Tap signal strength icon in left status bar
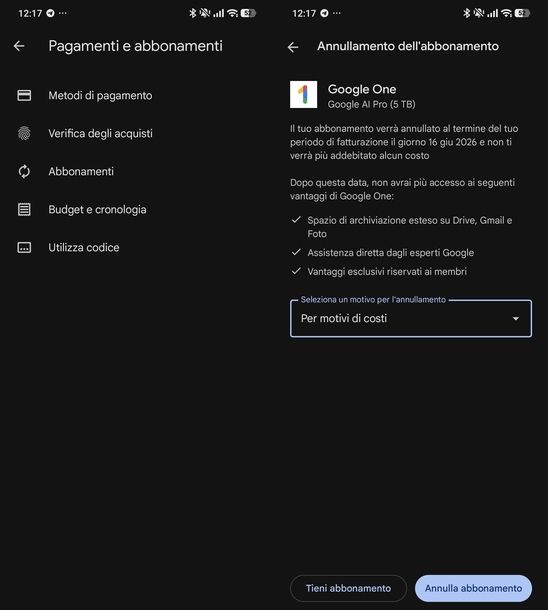 tap(219, 14)
